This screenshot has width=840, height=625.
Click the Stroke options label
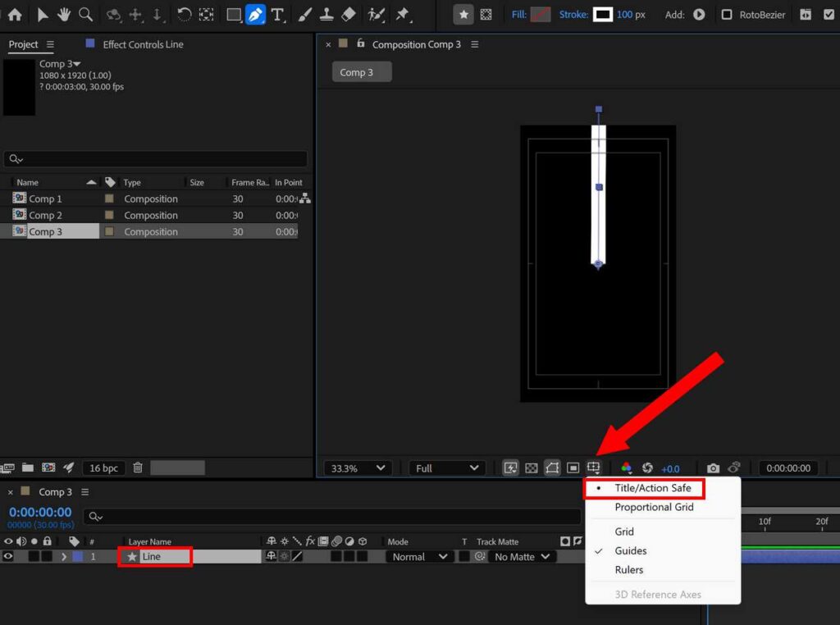pos(573,15)
